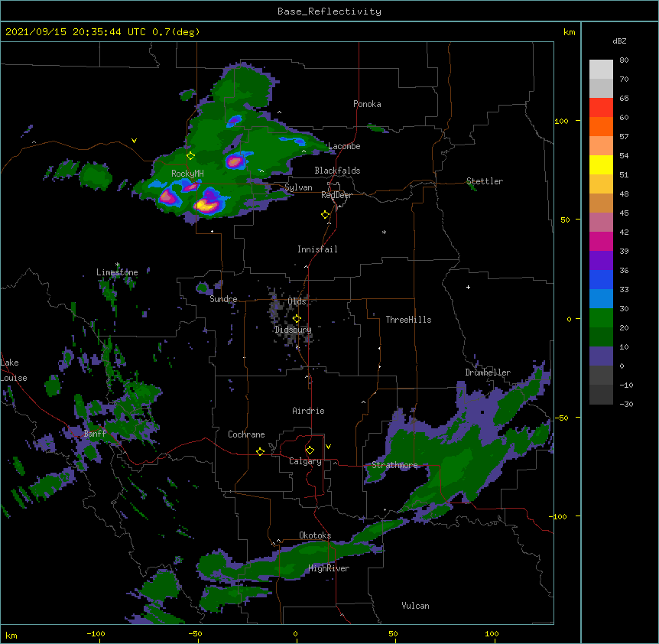Click the Didsbury label
The width and height of the screenshot is (659, 644).
pos(294,330)
